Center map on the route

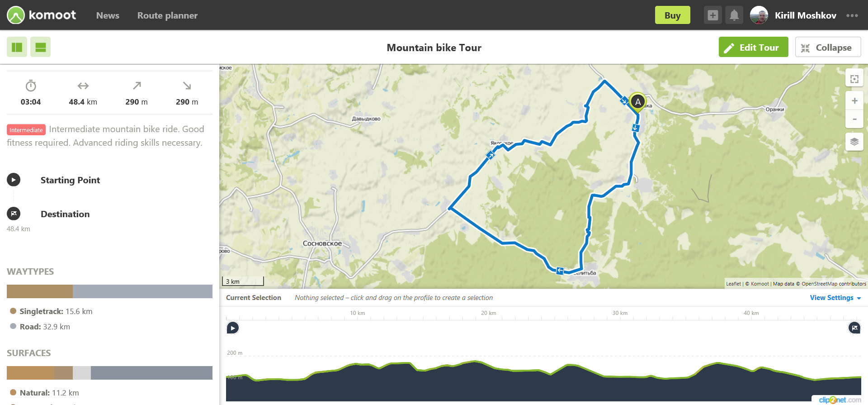click(854, 79)
